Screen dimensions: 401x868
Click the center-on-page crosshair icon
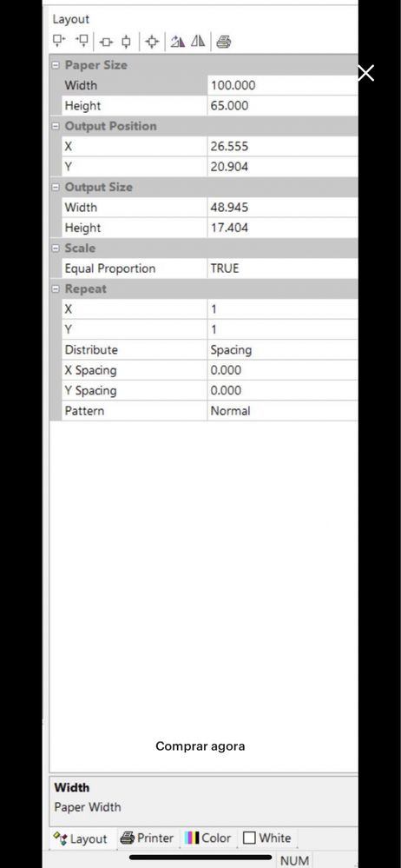pos(152,42)
